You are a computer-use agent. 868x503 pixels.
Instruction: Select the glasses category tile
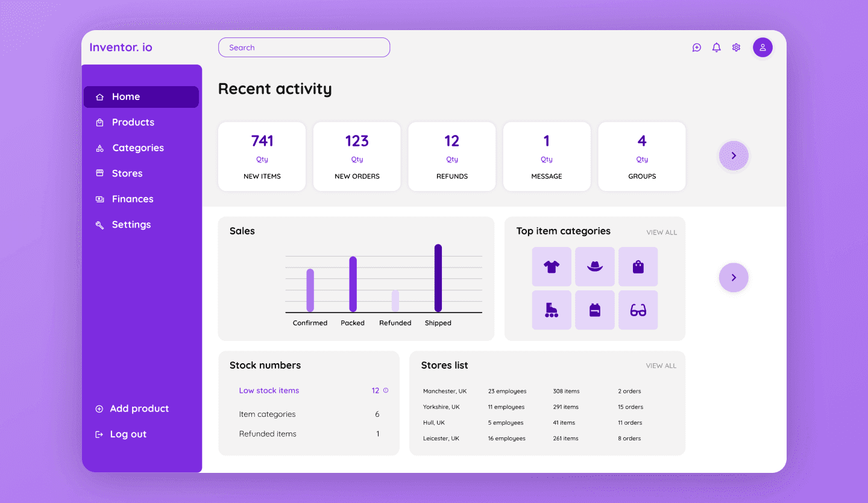[x=638, y=310]
